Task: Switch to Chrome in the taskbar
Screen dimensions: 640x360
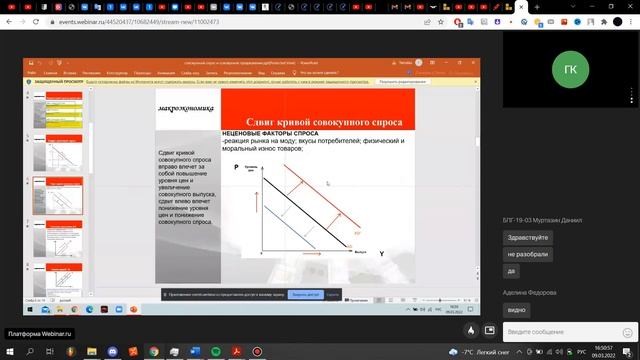Action: [x=154, y=351]
